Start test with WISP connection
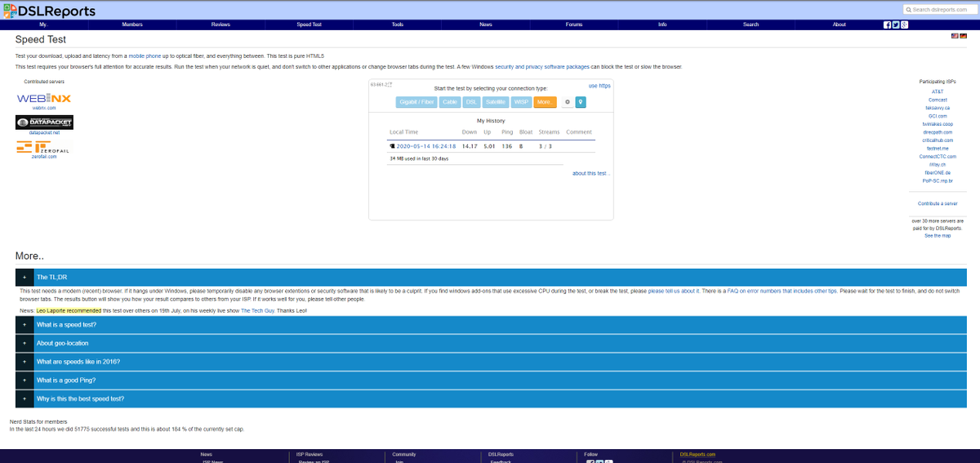The image size is (980, 463). [x=521, y=102]
